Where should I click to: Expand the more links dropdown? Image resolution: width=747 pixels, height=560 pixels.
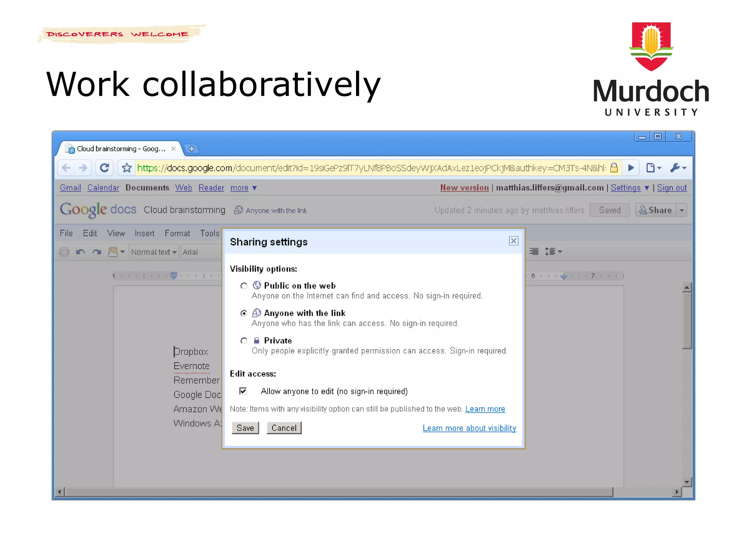255,188
